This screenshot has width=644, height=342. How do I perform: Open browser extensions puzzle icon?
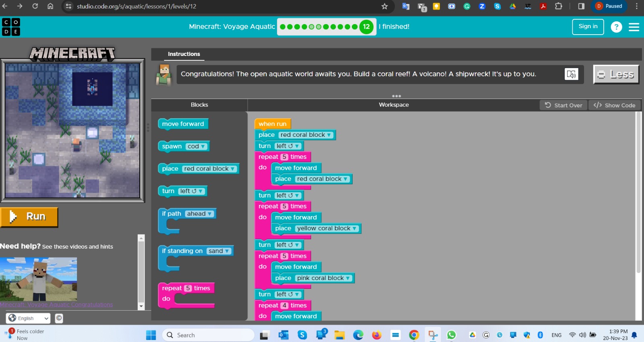click(x=558, y=6)
